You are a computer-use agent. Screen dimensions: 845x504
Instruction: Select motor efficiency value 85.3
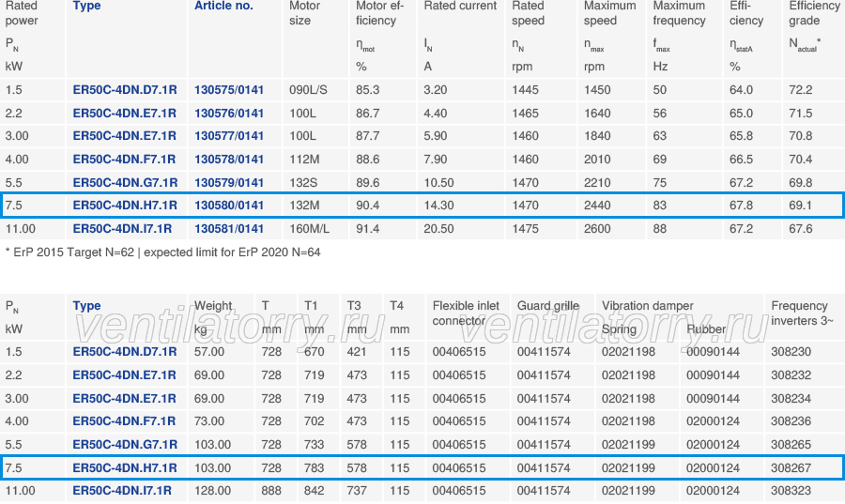pyautogui.click(x=367, y=90)
